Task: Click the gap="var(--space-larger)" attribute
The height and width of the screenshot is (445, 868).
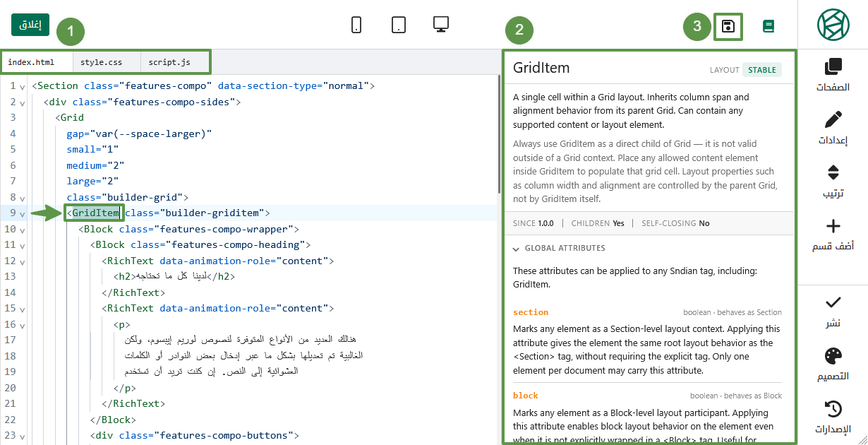Action: pos(139,133)
